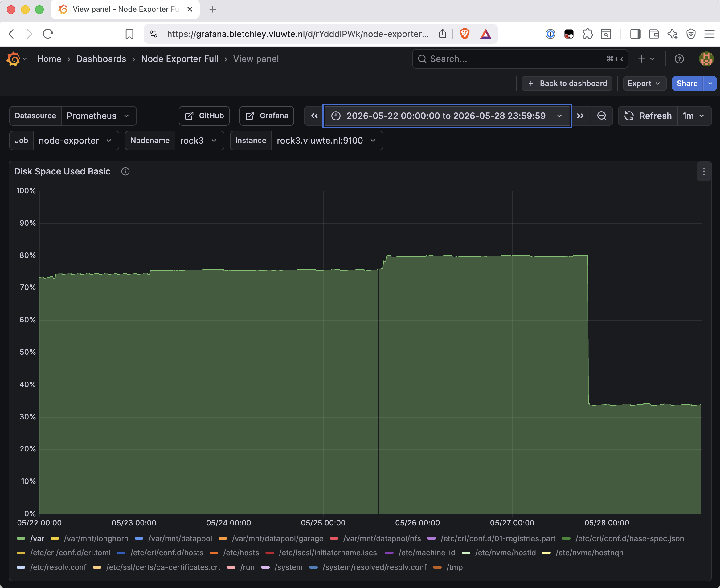Screen dimensions: 720x588
Task: Open the 1Password extension icon
Action: pyautogui.click(x=550, y=34)
